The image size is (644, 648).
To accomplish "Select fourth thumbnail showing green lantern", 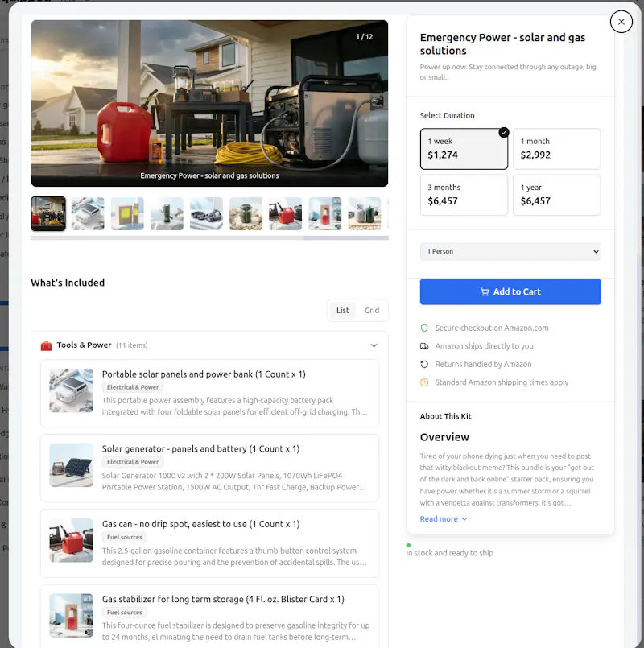I will [167, 213].
